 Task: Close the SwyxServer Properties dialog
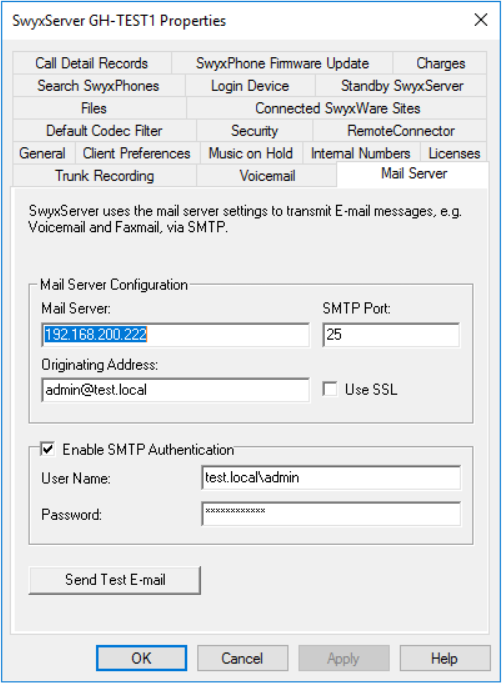481,20
